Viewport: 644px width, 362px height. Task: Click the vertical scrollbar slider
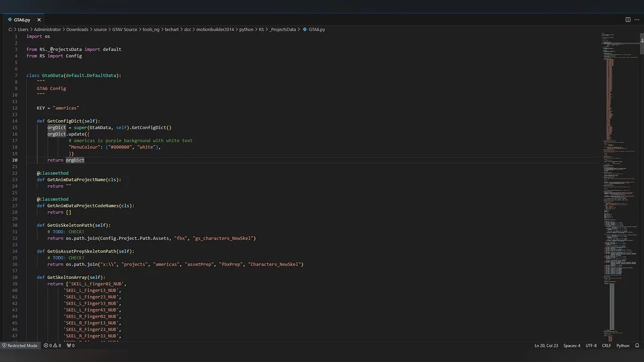click(641, 45)
